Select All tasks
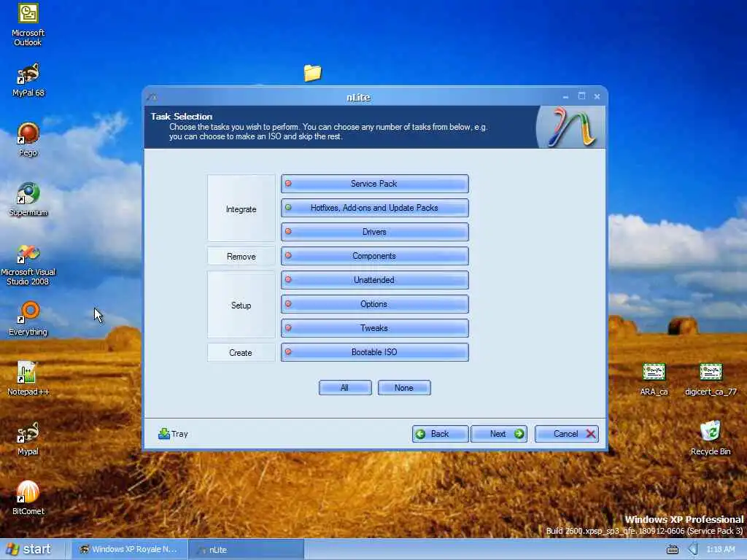The height and width of the screenshot is (560, 747). [345, 388]
